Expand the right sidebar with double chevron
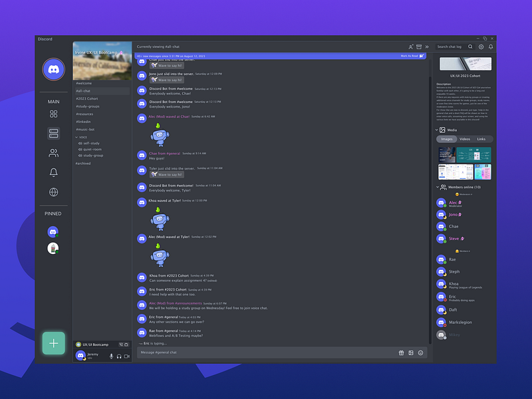The width and height of the screenshot is (532, 399). (426, 47)
